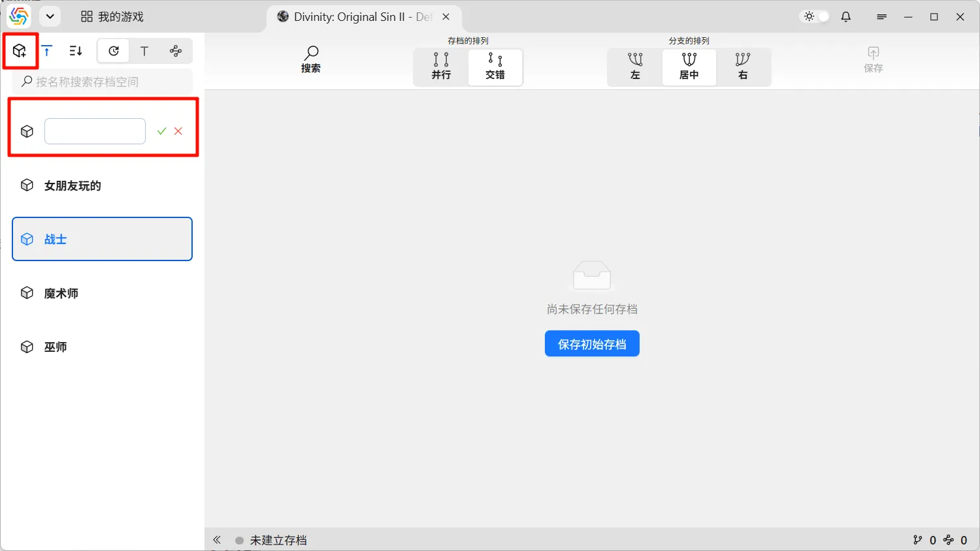Click the 保存初始存档 button
The width and height of the screenshot is (980, 551).
[x=592, y=344]
